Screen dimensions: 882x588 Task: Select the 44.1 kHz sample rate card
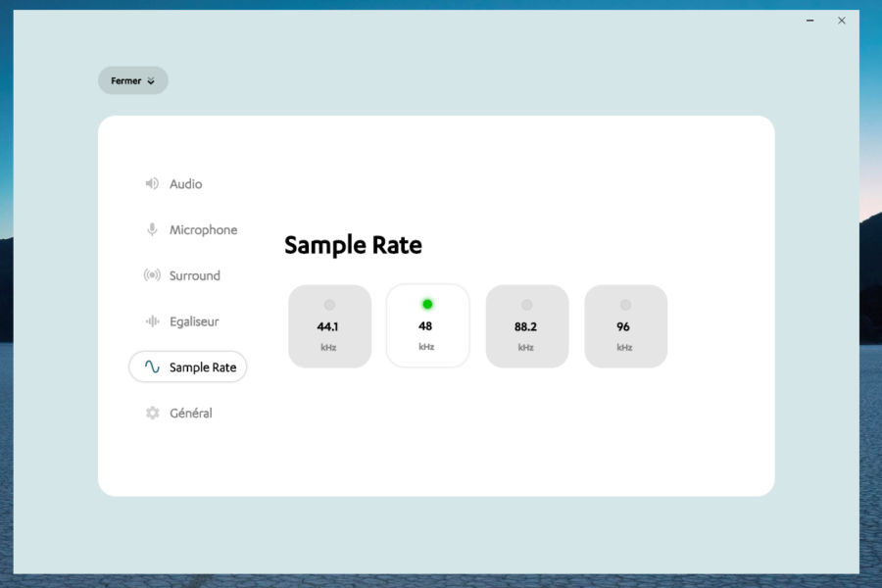point(329,326)
